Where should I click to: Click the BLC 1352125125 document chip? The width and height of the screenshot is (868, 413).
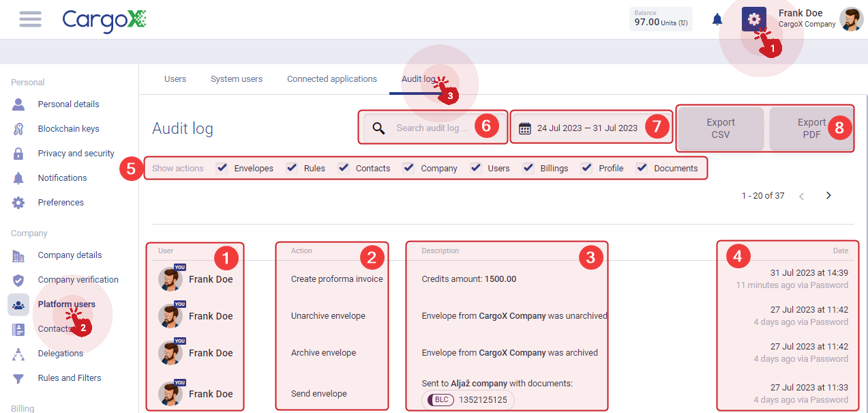[468, 399]
